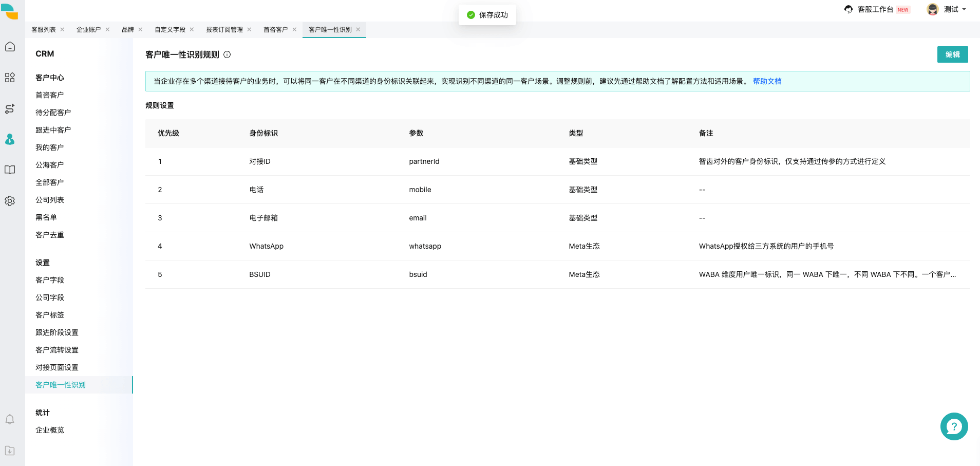Open the settings gear icon in left rail
This screenshot has height=466, width=980.
(x=10, y=201)
